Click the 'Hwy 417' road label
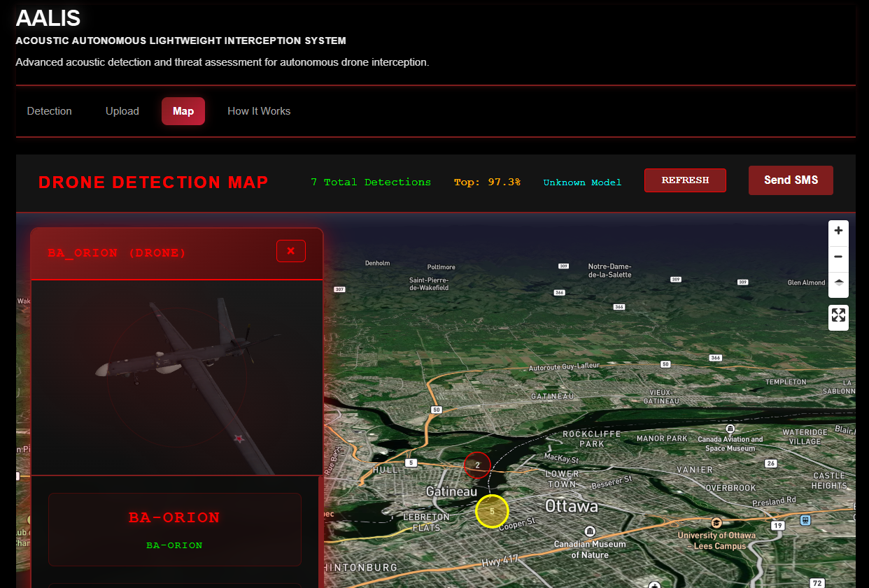The image size is (869, 588). pos(499,561)
